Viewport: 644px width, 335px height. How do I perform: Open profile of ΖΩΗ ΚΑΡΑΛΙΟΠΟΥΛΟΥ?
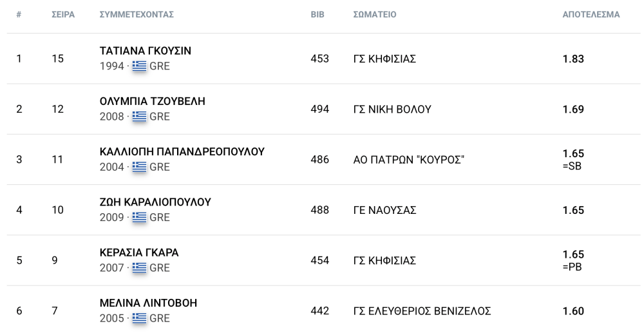tap(155, 202)
